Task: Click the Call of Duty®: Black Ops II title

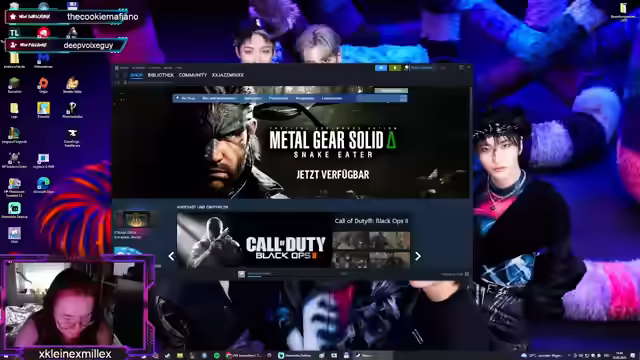Action: pyautogui.click(x=371, y=221)
